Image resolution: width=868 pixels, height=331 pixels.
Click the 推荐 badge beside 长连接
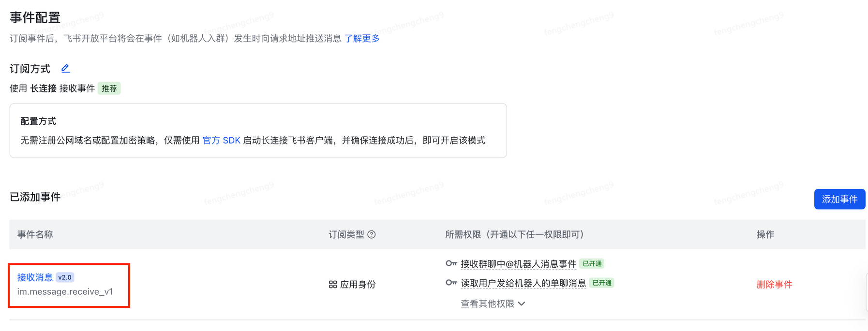109,88
